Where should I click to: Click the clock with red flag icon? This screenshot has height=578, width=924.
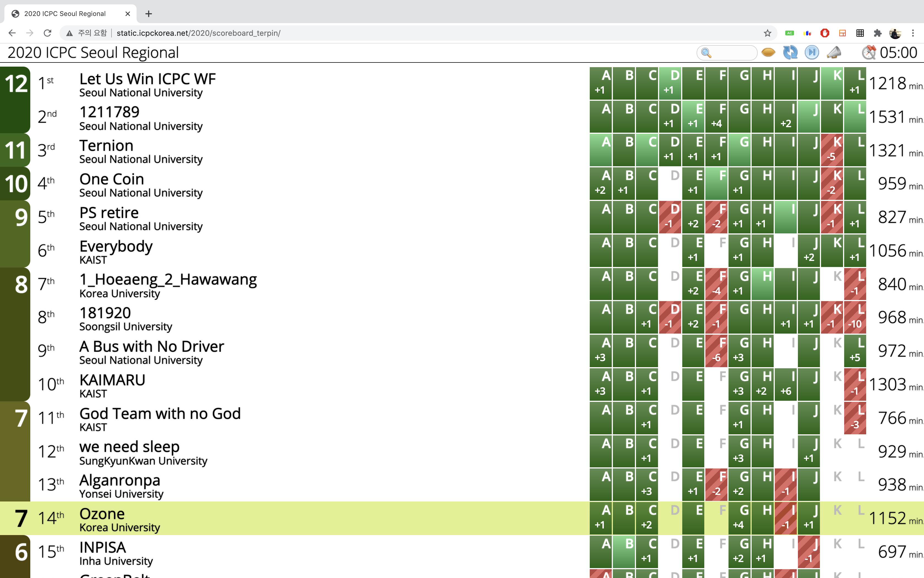(x=869, y=52)
